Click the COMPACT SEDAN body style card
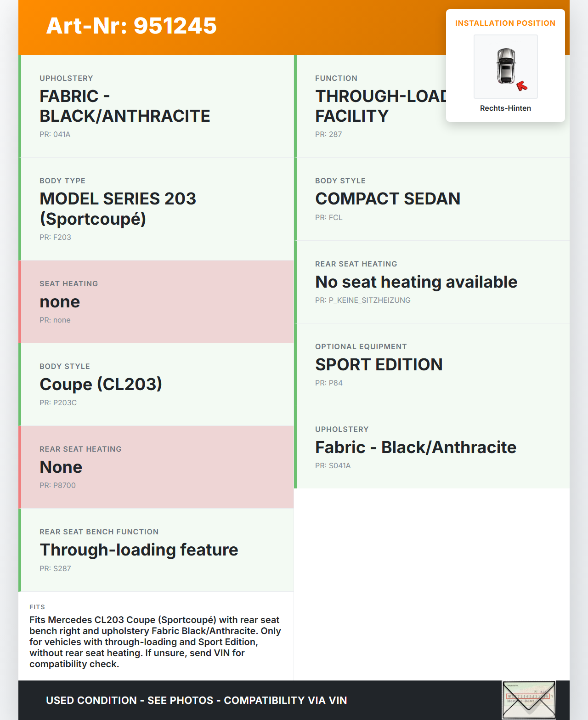This screenshot has width=588, height=720. [x=432, y=199]
